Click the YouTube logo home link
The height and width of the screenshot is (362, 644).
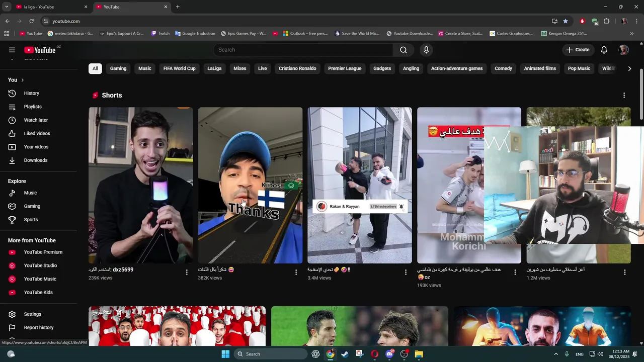point(40,50)
